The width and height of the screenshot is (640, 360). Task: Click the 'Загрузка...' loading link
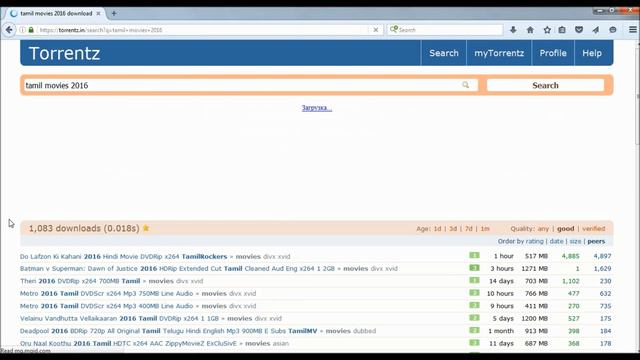317,108
